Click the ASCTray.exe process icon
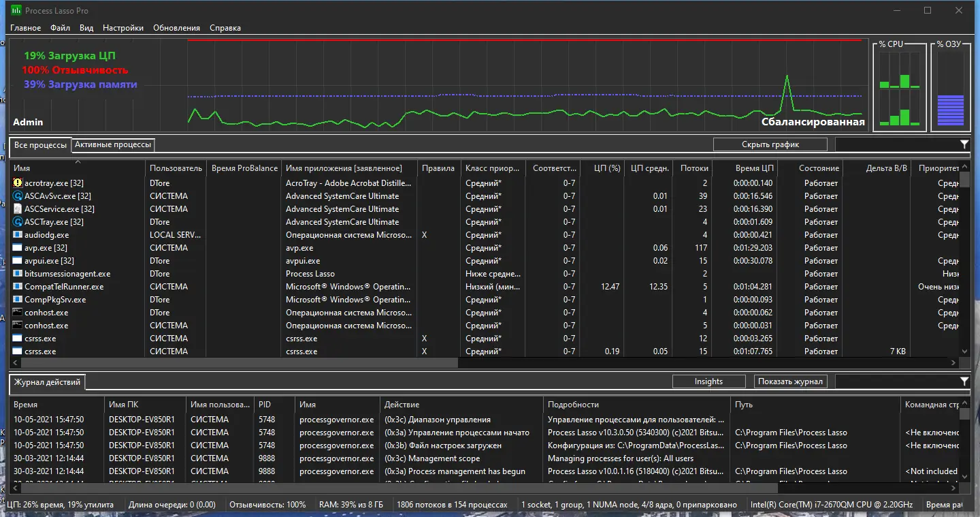Screen dimensions: 980x517 [x=18, y=222]
